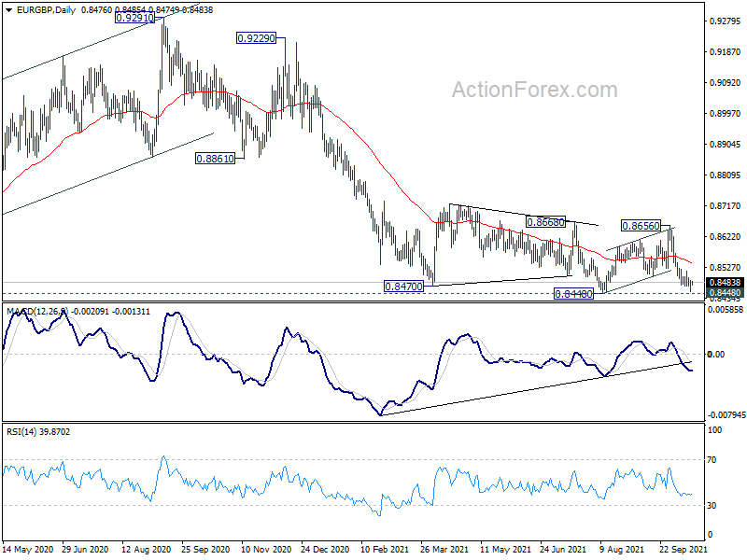Click the 0.91870 price axis value
Screen dimensions: 747x560
[726, 52]
